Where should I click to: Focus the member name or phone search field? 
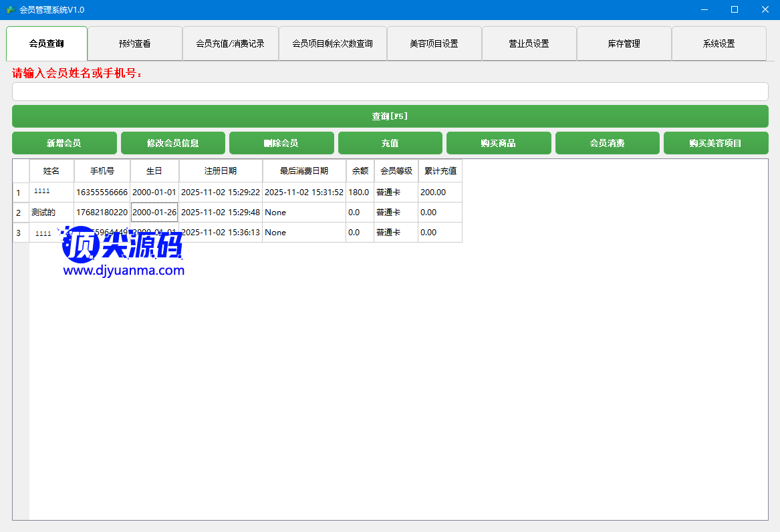pyautogui.click(x=390, y=92)
